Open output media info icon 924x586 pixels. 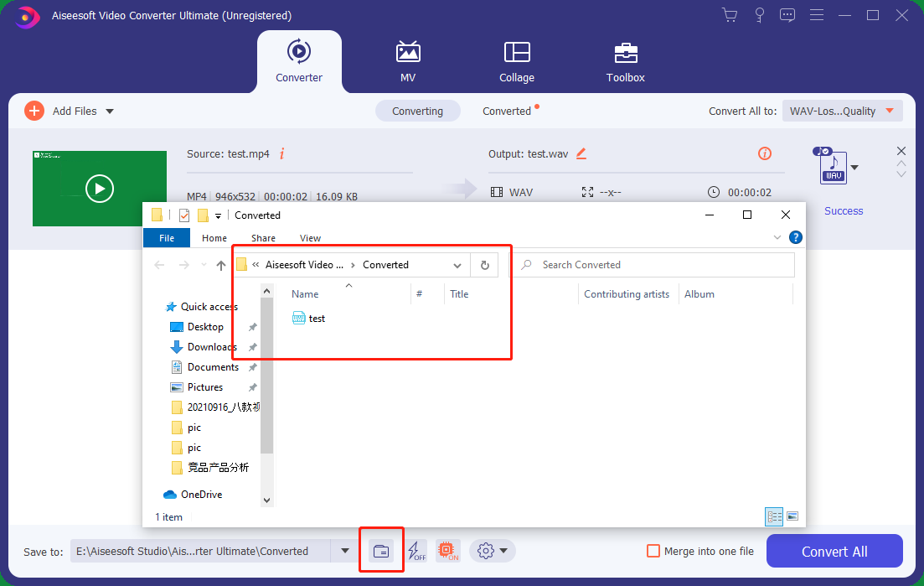pyautogui.click(x=764, y=154)
